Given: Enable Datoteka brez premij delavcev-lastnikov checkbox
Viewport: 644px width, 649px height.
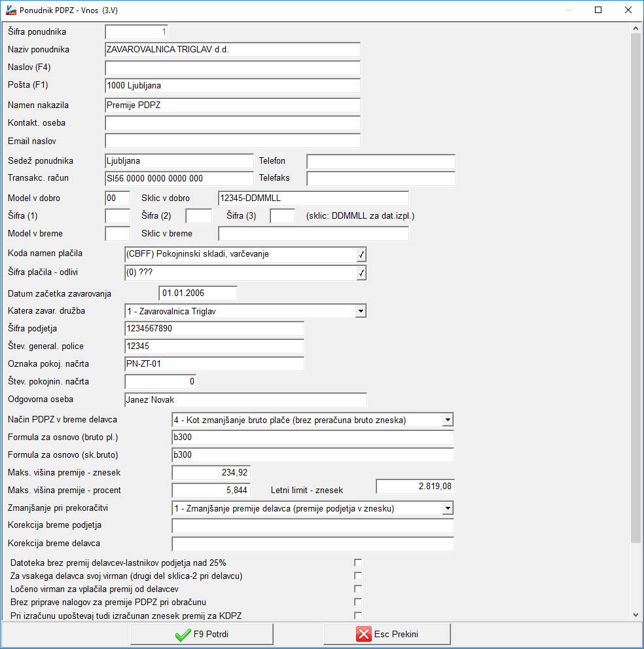Looking at the screenshot, I should pos(358,563).
